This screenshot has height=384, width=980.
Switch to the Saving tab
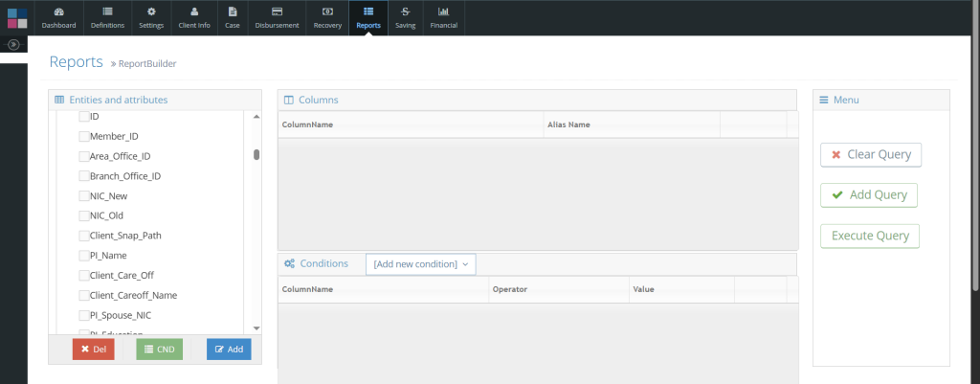pyautogui.click(x=406, y=17)
